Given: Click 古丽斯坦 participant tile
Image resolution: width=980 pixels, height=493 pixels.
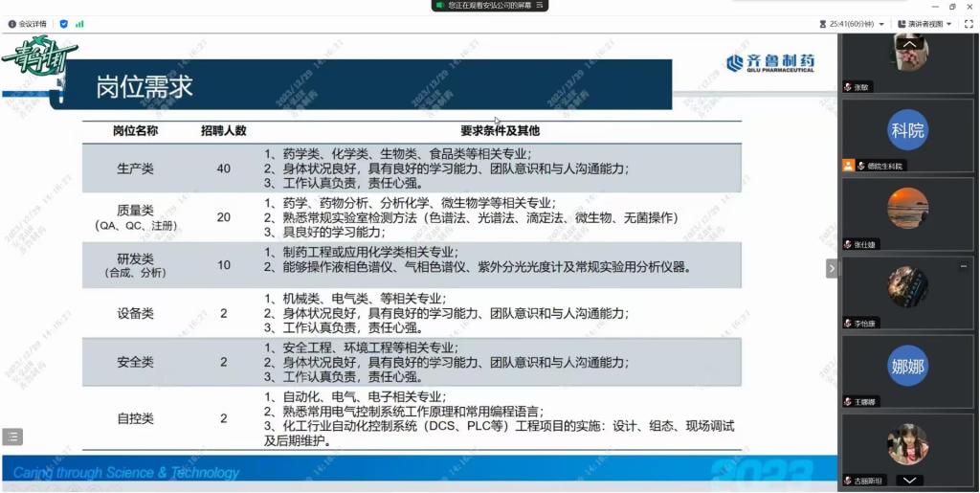Looking at the screenshot, I should 907,445.
